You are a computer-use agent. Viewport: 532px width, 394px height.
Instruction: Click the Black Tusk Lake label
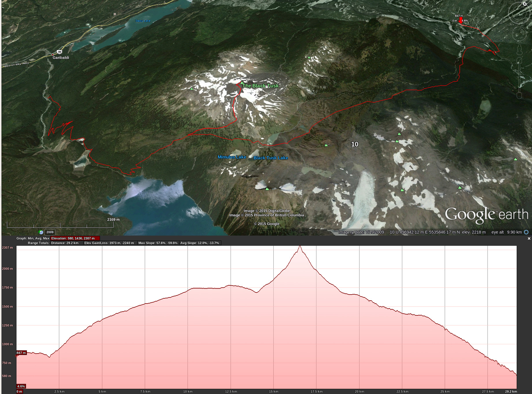point(270,158)
